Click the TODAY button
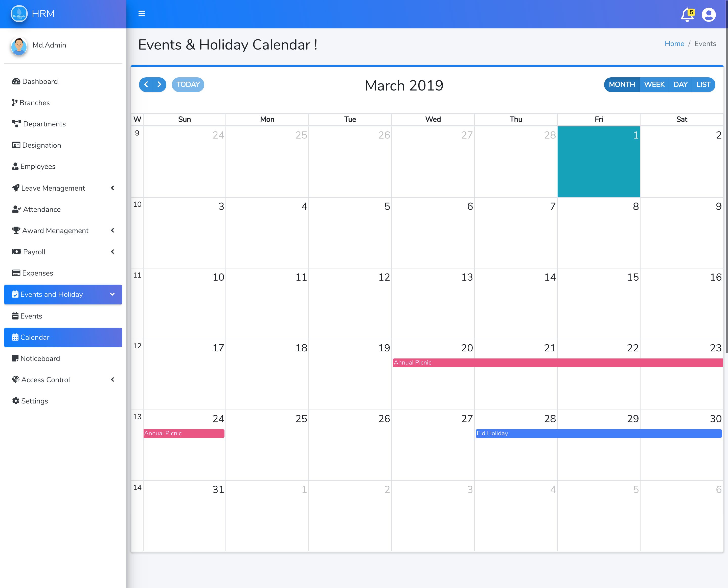Screen dimensions: 728x588 point(188,84)
